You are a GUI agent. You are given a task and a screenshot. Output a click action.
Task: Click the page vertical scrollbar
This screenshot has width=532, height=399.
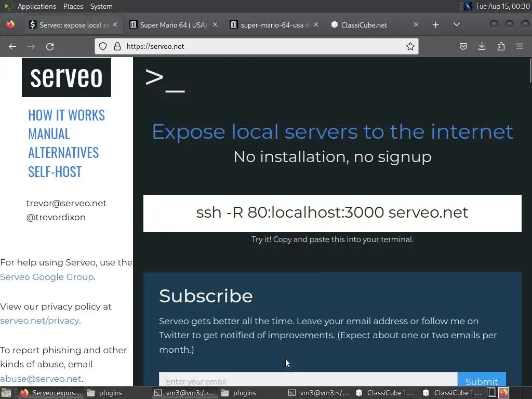[x=530, y=70]
